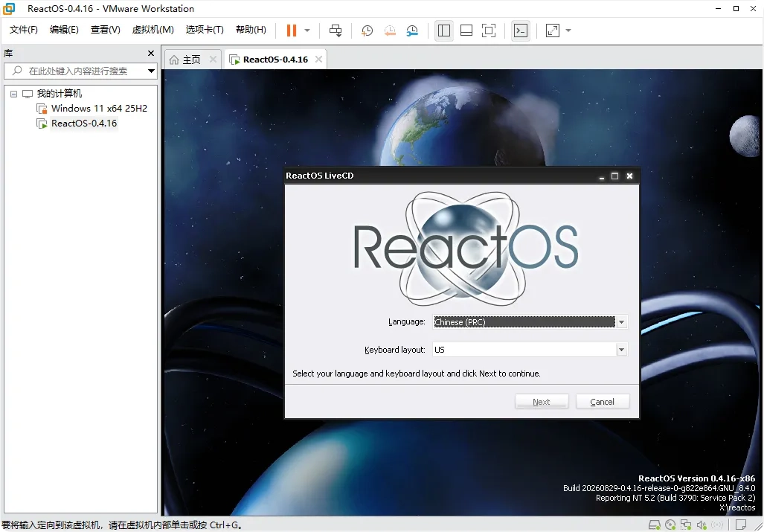This screenshot has height=532, width=764.
Task: Open the display stretch options arrow
Action: [x=568, y=31]
